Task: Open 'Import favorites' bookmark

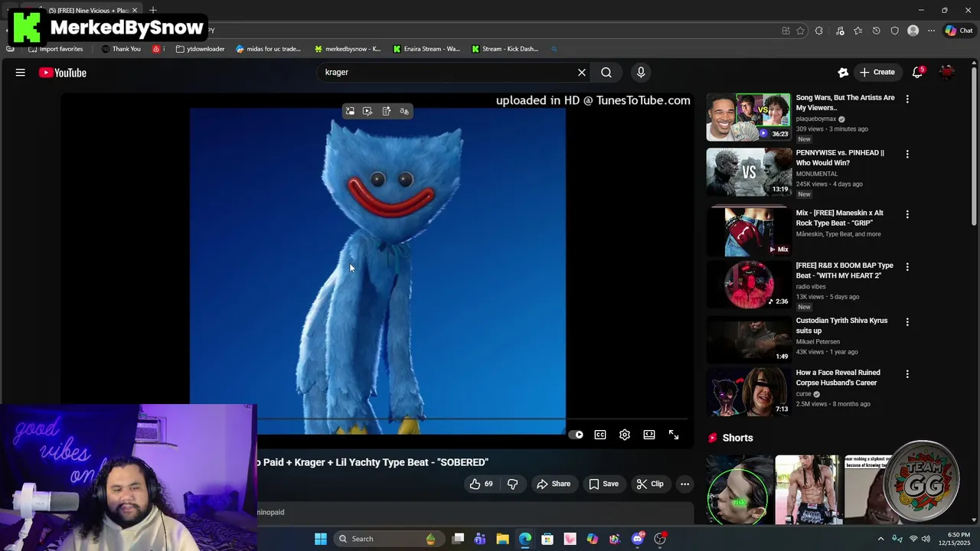Action: [56, 49]
